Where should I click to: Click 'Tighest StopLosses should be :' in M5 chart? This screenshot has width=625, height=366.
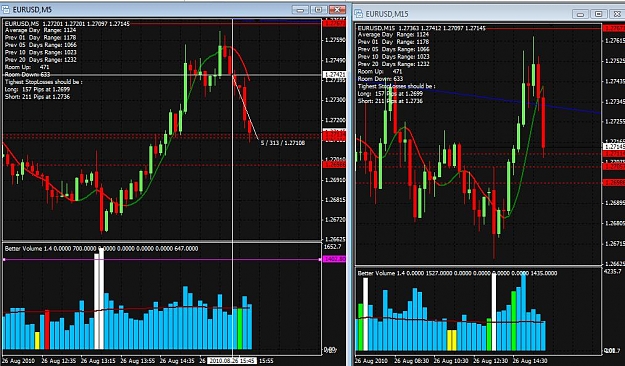point(44,82)
